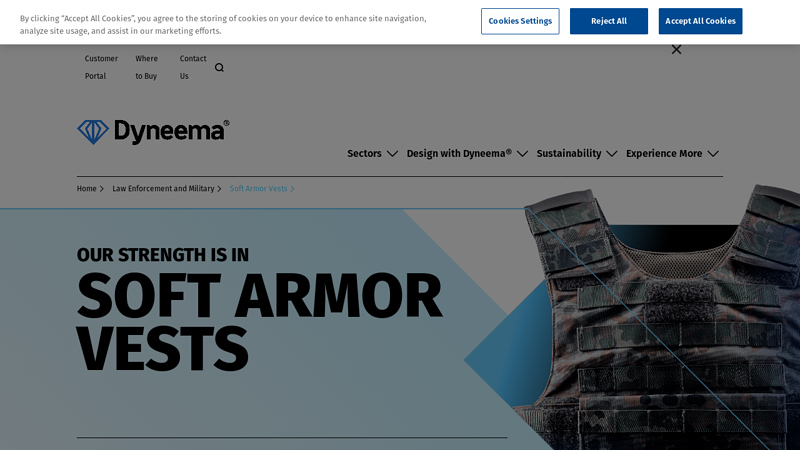Expand chevron next to Design with Dyneema
This screenshot has height=450, width=800.
tap(522, 154)
